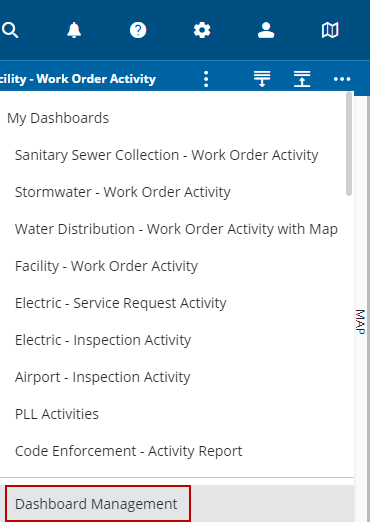Expand the vertical MAP side panel
The height and width of the screenshot is (522, 370).
click(x=360, y=322)
